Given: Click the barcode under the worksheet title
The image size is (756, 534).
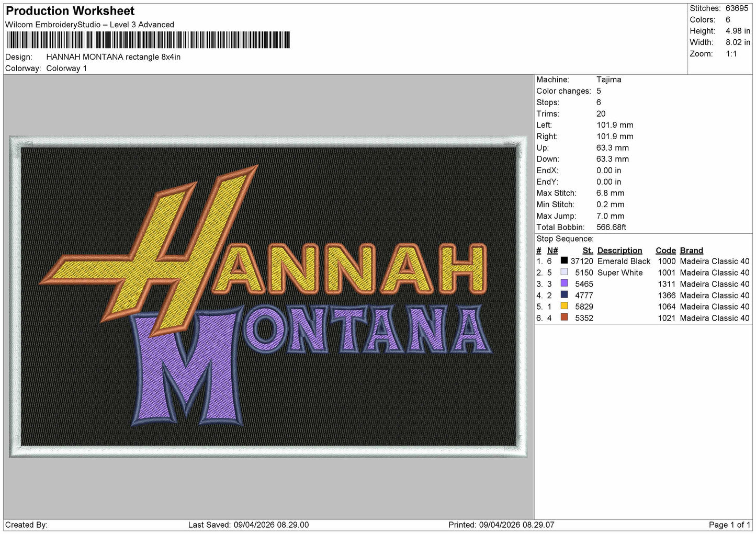Looking at the screenshot, I should click(x=148, y=40).
